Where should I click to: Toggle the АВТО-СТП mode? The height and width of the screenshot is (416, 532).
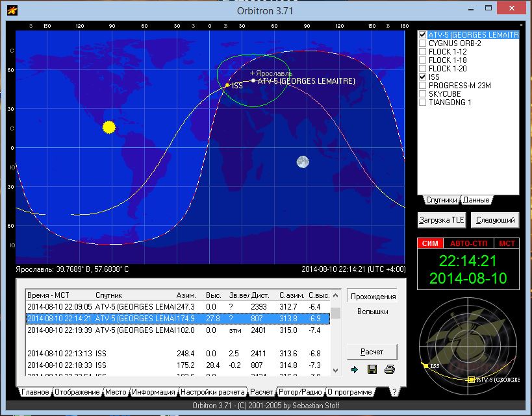pos(468,243)
